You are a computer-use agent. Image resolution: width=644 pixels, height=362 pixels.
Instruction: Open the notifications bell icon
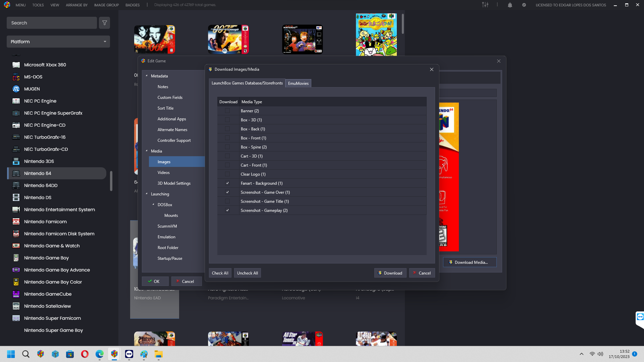510,5
